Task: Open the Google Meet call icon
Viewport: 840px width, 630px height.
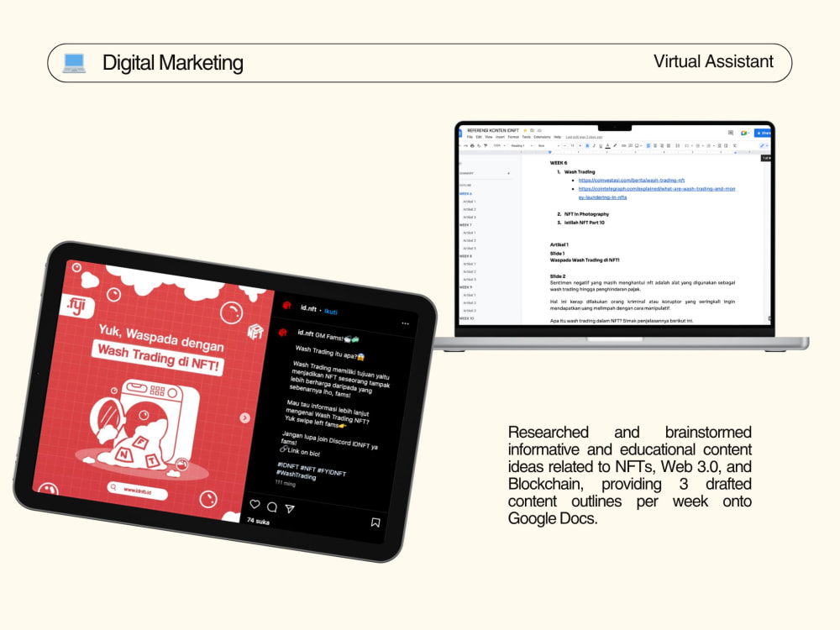Action: click(x=743, y=133)
